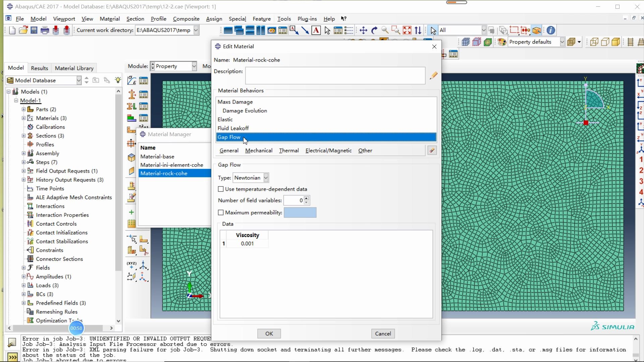Click the Cycle View Manipulation arrows icon

click(418, 31)
